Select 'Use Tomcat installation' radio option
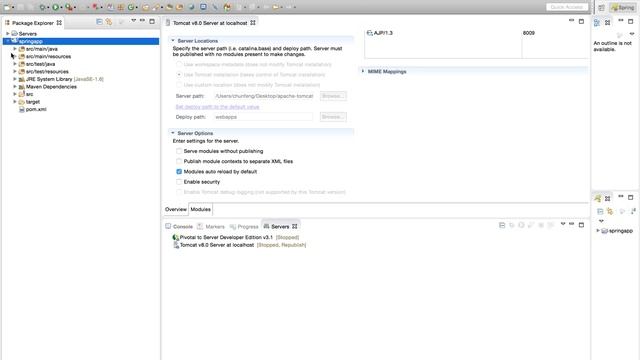Image resolution: width=640 pixels, height=360 pixels. (x=179, y=75)
